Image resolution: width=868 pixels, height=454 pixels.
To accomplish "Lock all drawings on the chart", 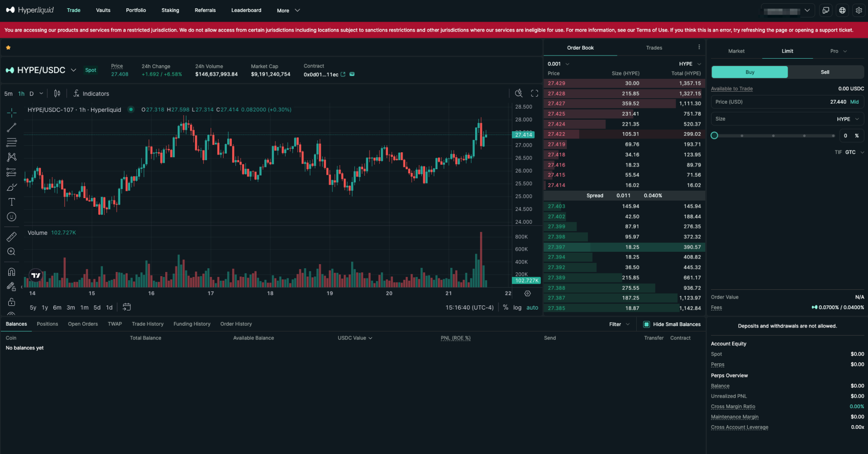I will [11, 302].
